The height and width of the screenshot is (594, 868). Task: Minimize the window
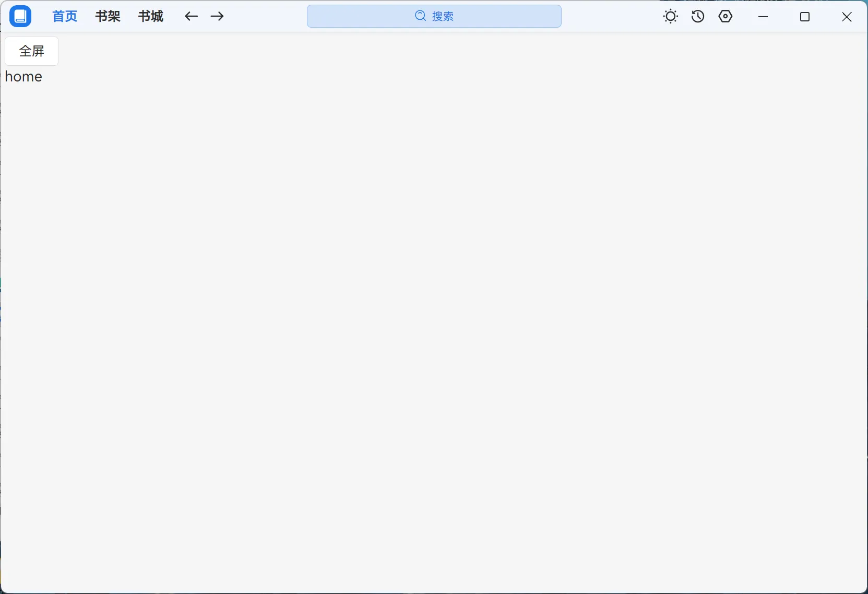763,17
